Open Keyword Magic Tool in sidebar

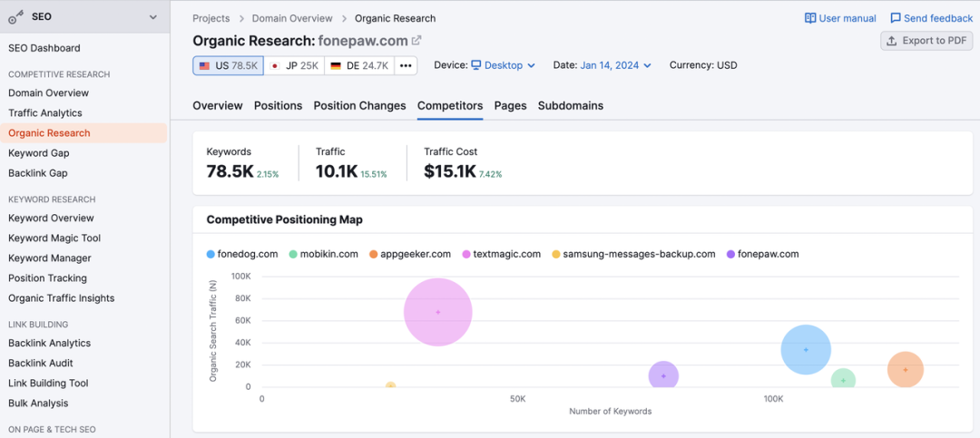(x=54, y=238)
